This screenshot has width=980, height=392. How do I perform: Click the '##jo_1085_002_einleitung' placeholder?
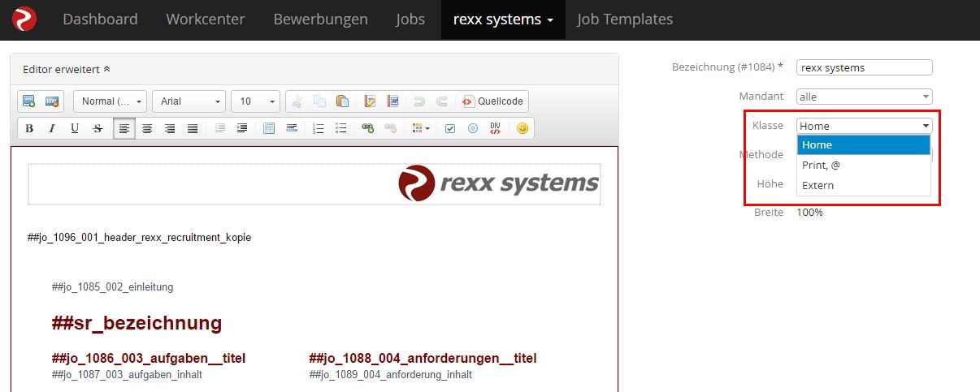112,287
